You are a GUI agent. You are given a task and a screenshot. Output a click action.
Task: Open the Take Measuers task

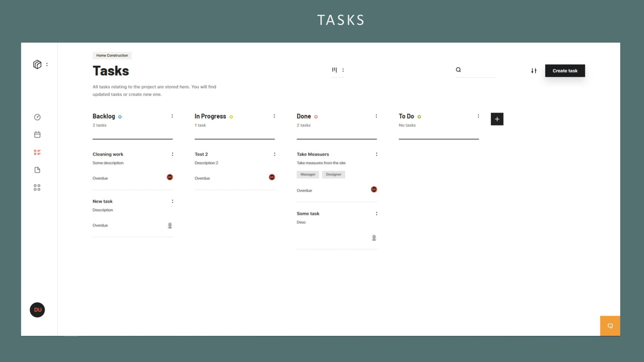coord(313,154)
